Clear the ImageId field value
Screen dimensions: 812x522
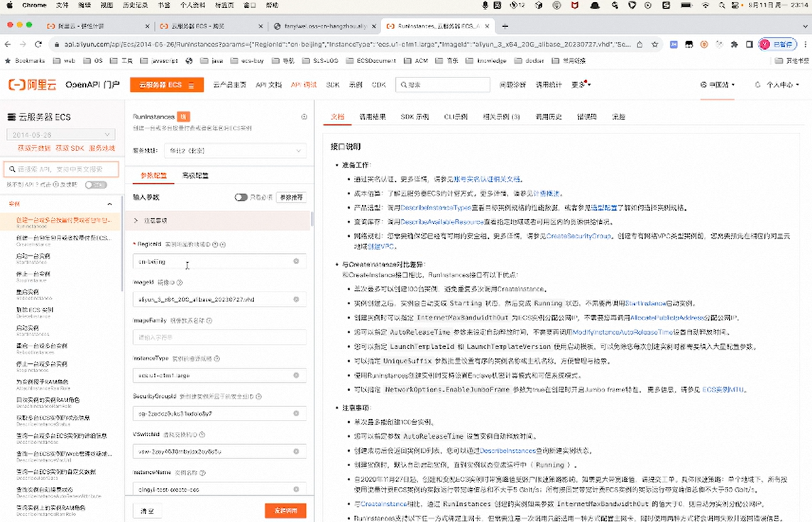pyautogui.click(x=296, y=299)
